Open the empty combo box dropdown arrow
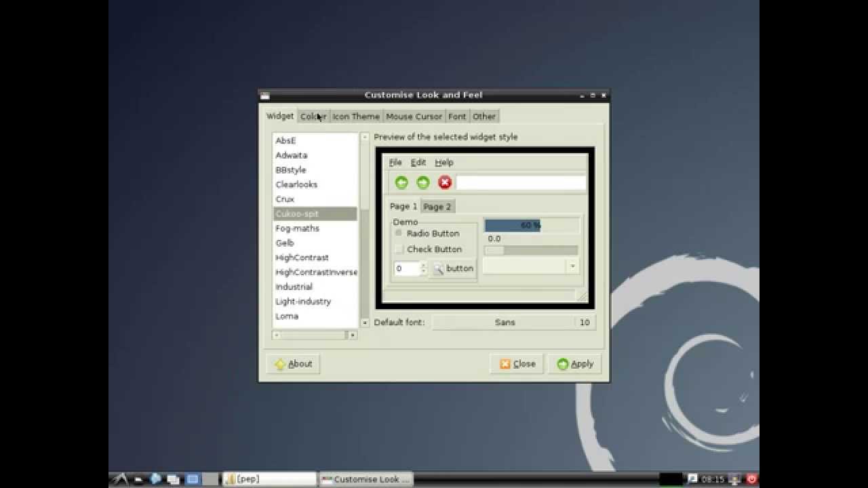Viewport: 868px width, 488px height. coord(573,266)
